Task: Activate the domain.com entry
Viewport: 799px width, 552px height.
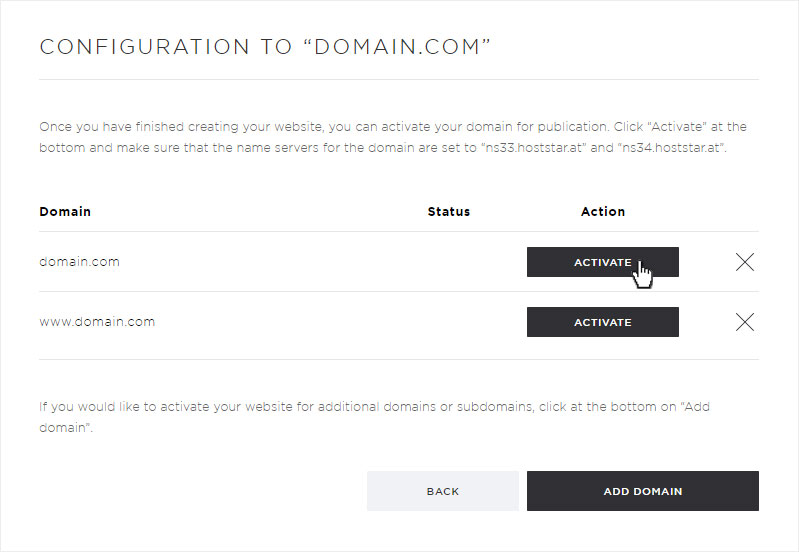Action: pyautogui.click(x=602, y=262)
